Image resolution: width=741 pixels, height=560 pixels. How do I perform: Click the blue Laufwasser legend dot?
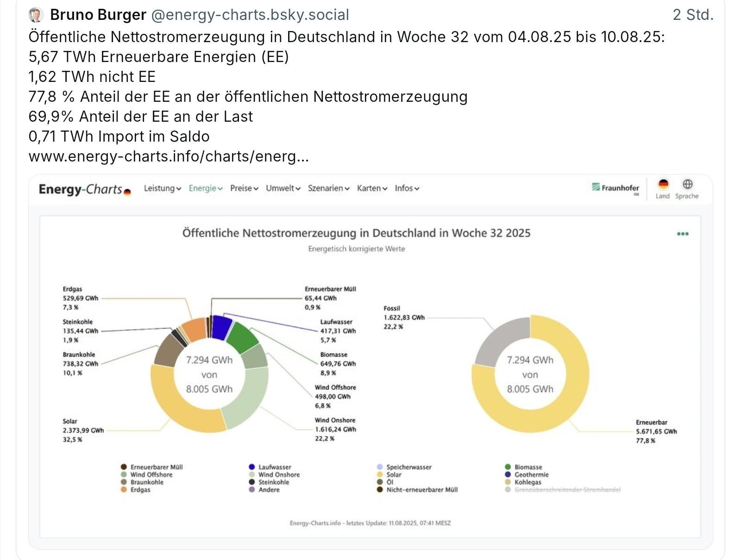pyautogui.click(x=252, y=467)
